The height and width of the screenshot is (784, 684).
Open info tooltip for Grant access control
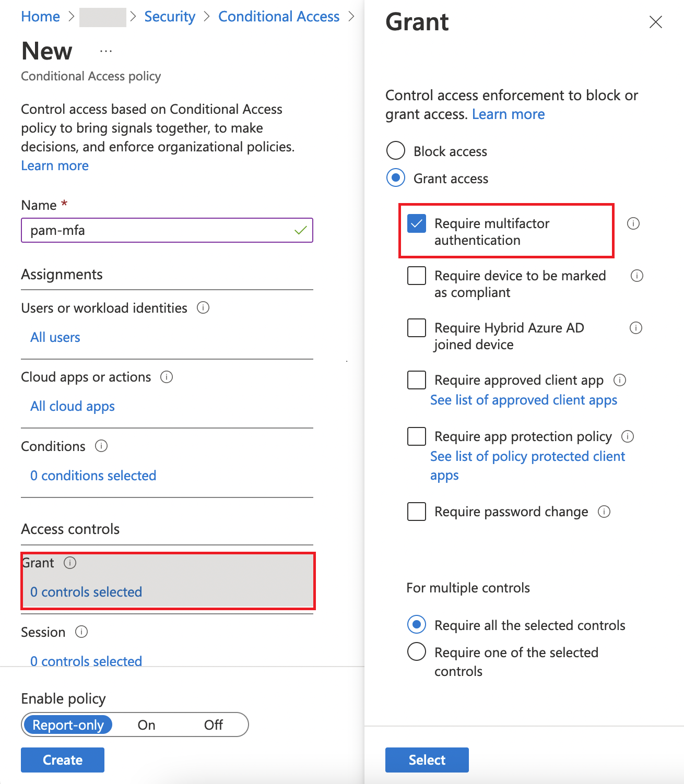click(70, 563)
